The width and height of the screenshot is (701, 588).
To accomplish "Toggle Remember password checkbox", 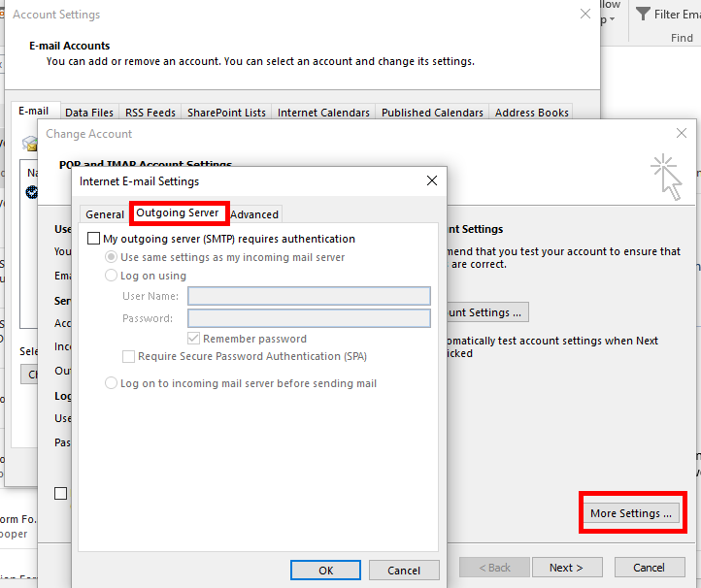I will pos(193,339).
